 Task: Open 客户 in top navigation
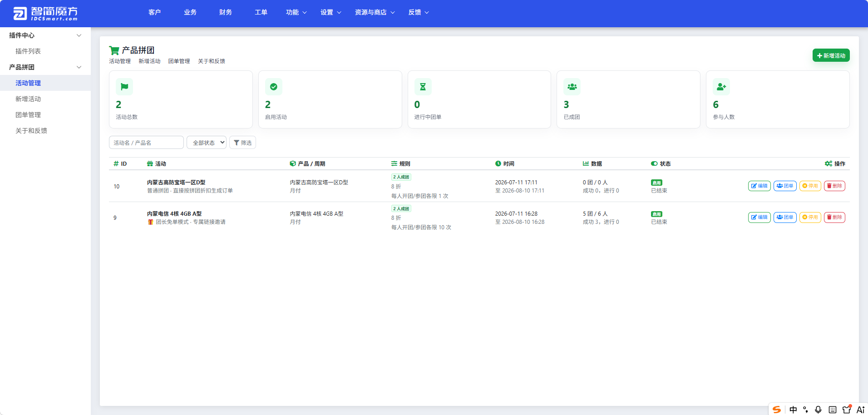point(154,12)
